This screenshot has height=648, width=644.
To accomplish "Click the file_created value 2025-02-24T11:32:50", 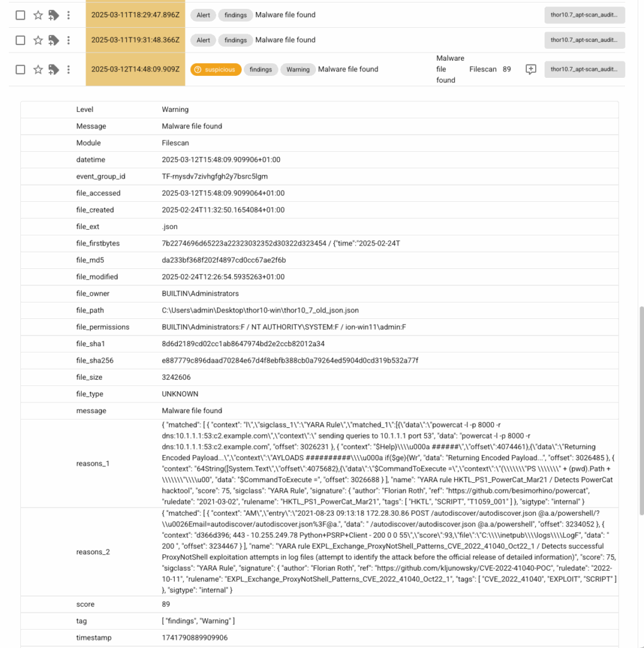I will (223, 210).
